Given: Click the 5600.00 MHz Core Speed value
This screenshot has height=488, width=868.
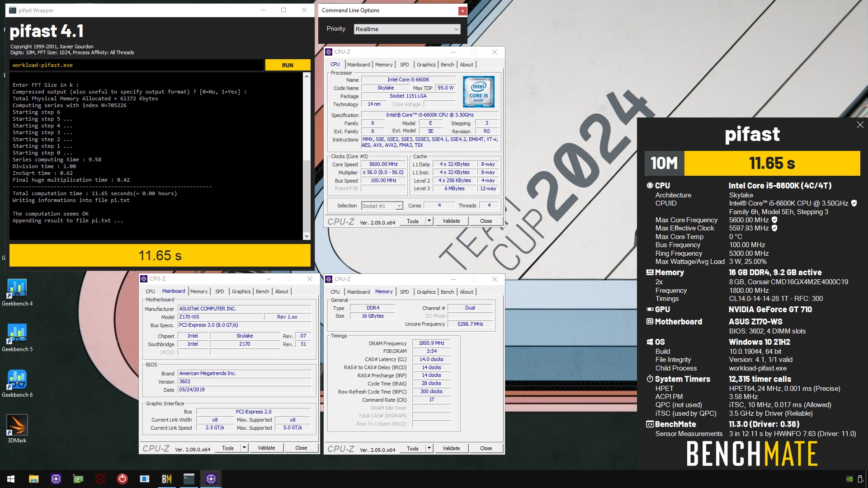Looking at the screenshot, I should (383, 164).
